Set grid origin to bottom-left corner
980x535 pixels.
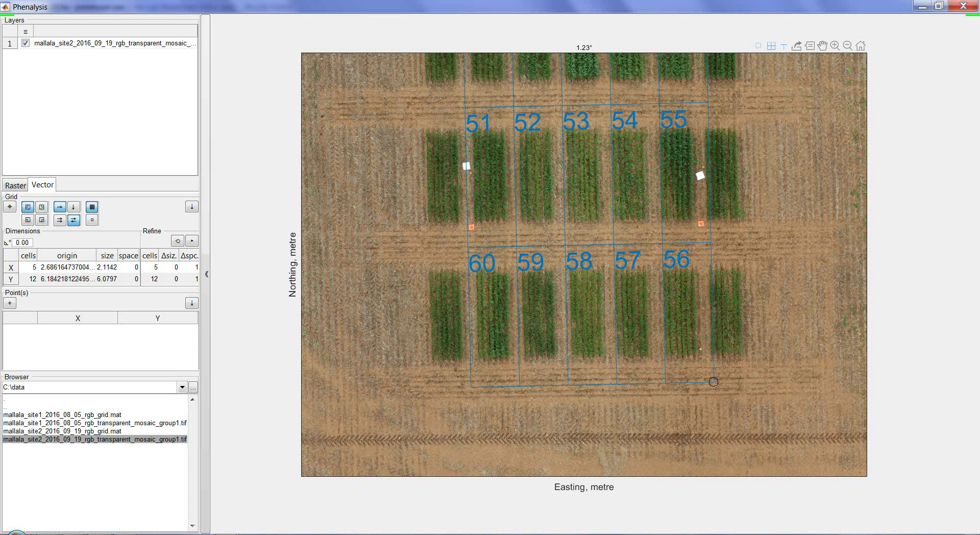(x=28, y=220)
